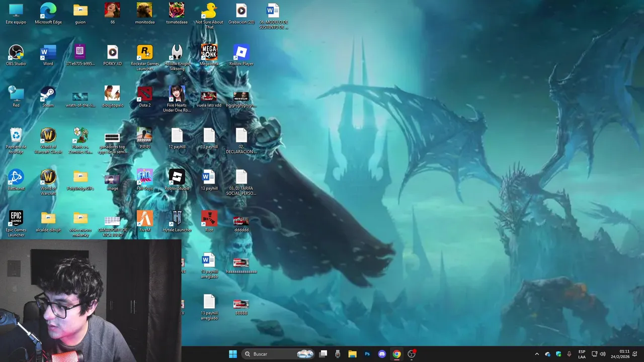
Task: Open the Grabación (28) video file
Action: coord(242,14)
